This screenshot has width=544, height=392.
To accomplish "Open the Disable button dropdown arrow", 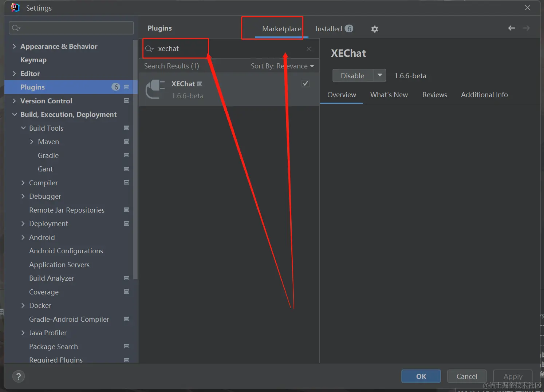I will pos(380,76).
